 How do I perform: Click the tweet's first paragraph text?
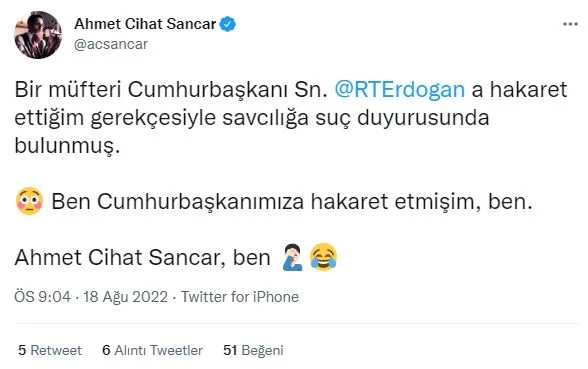291,118
